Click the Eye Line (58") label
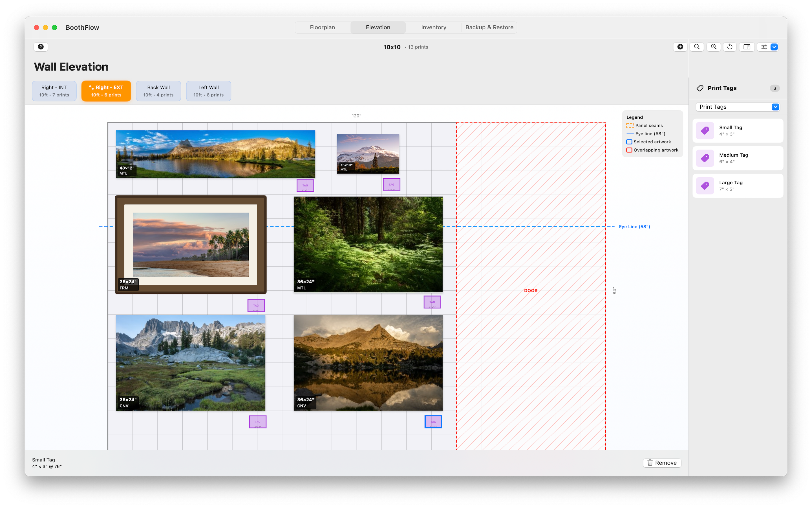 (634, 226)
